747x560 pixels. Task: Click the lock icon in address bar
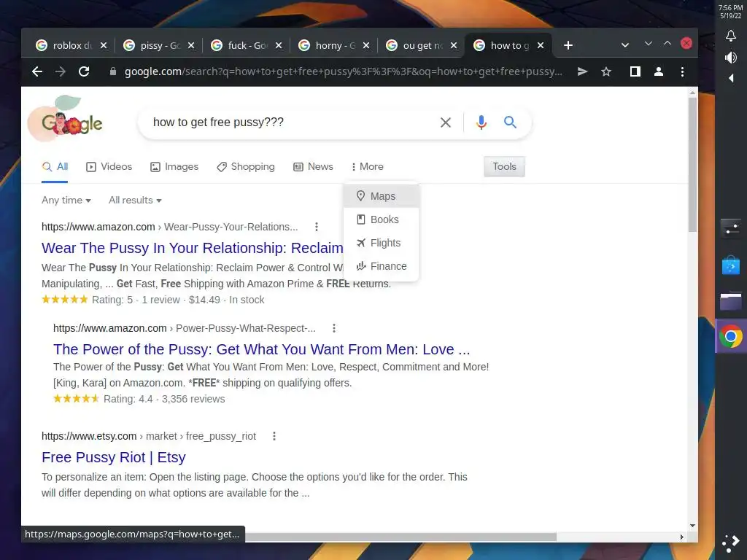[x=113, y=71]
